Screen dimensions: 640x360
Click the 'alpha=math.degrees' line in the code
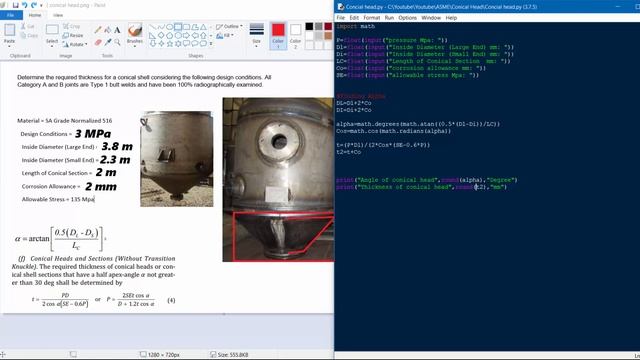click(418, 124)
